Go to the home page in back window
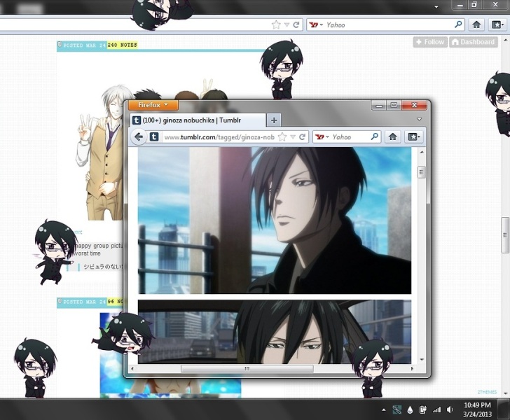This screenshot has height=420, width=510. point(476,24)
